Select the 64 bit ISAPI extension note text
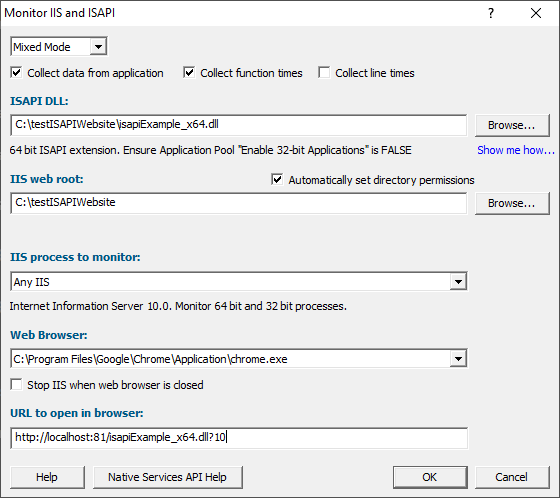 coord(210,150)
